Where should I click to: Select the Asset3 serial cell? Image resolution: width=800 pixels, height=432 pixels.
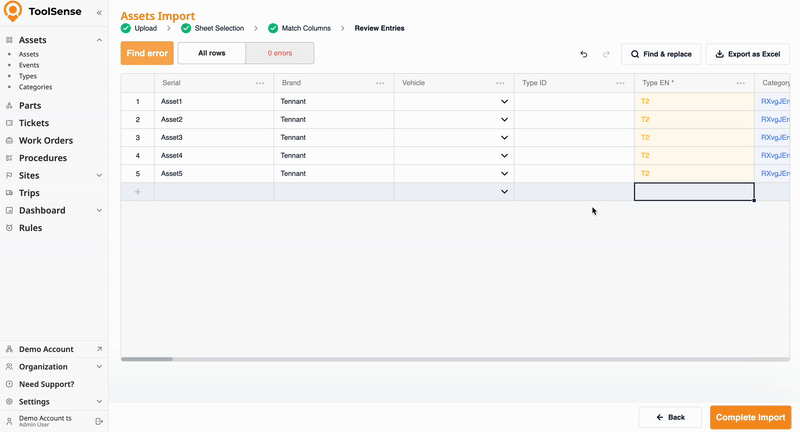(214, 138)
